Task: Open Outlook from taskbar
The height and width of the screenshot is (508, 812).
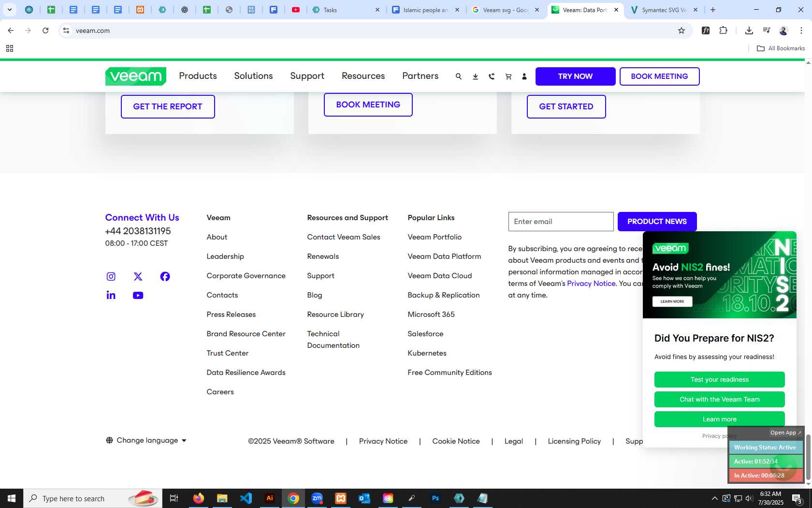Action: tap(364, 498)
